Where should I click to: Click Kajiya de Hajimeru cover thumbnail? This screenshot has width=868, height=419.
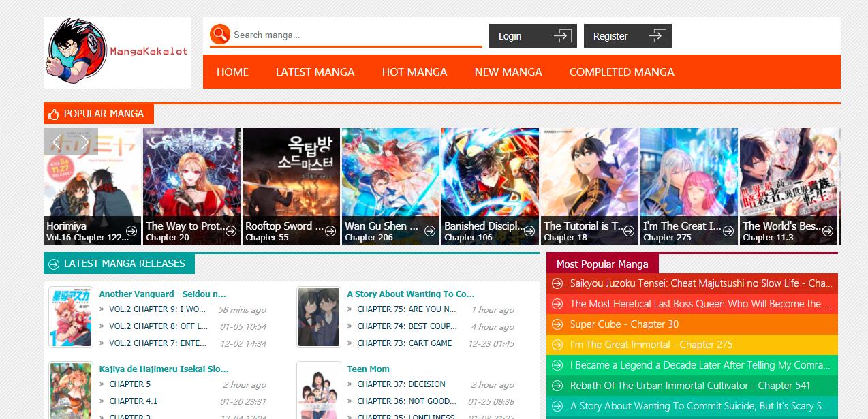(71, 390)
